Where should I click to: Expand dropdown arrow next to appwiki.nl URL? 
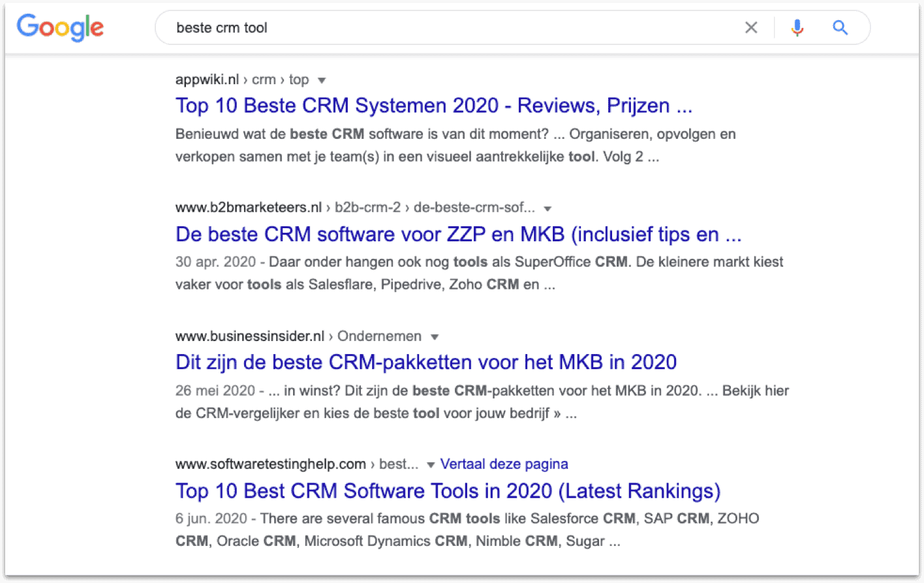[x=321, y=80]
